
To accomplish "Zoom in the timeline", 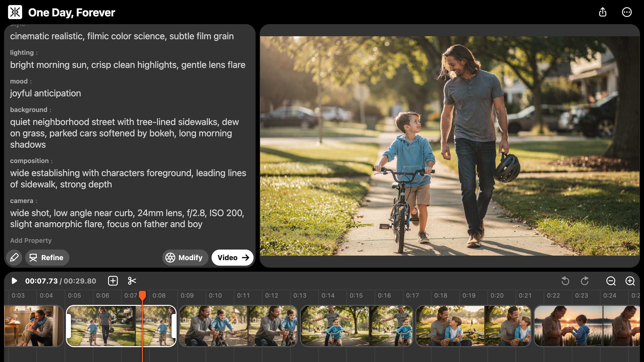I will (x=630, y=281).
